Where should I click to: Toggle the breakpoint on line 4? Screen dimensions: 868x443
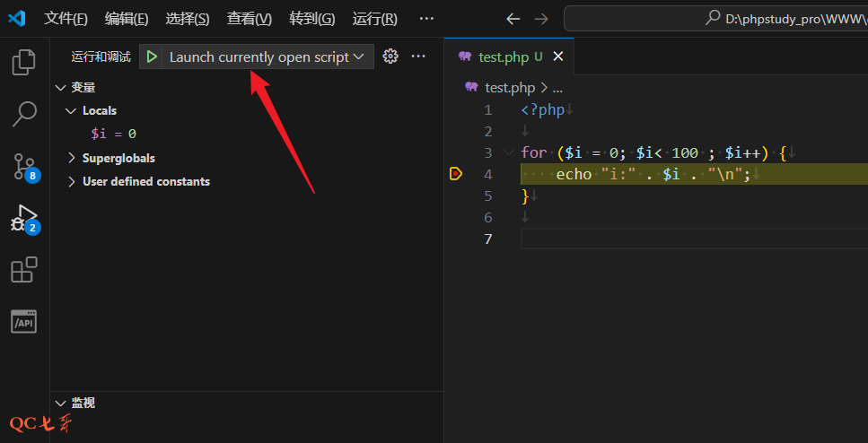[456, 174]
